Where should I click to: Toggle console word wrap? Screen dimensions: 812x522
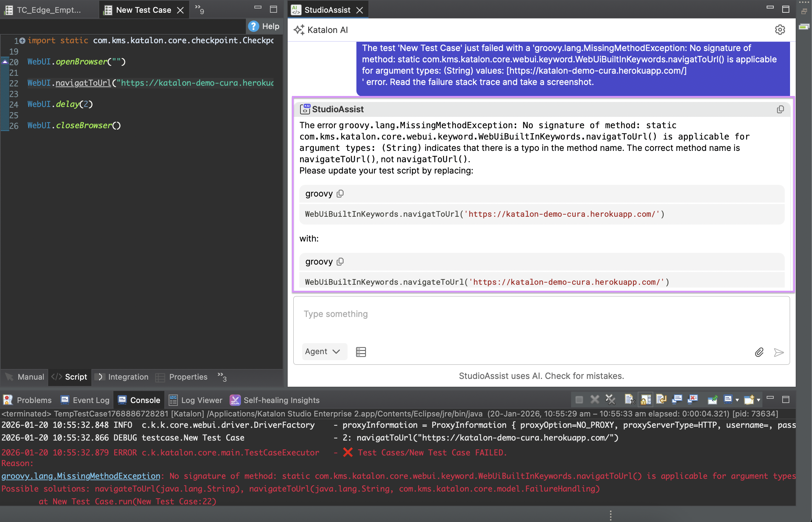(661, 400)
